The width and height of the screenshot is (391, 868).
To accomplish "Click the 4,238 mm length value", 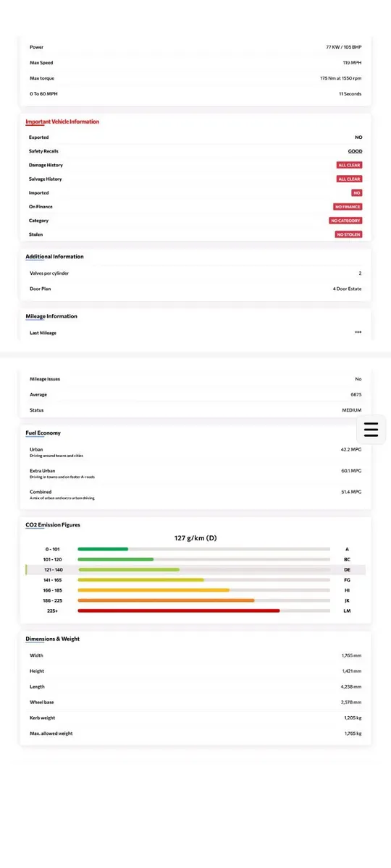I will (x=352, y=686).
